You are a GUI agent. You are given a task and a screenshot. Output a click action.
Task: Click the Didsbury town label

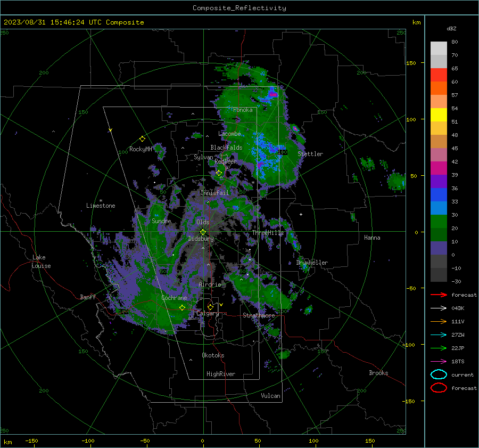201,239
